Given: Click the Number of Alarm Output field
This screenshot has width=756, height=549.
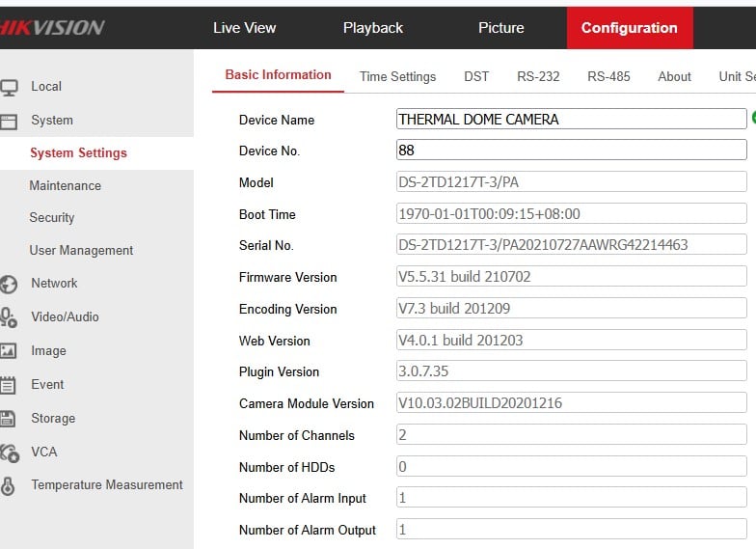Looking at the screenshot, I should [571, 529].
